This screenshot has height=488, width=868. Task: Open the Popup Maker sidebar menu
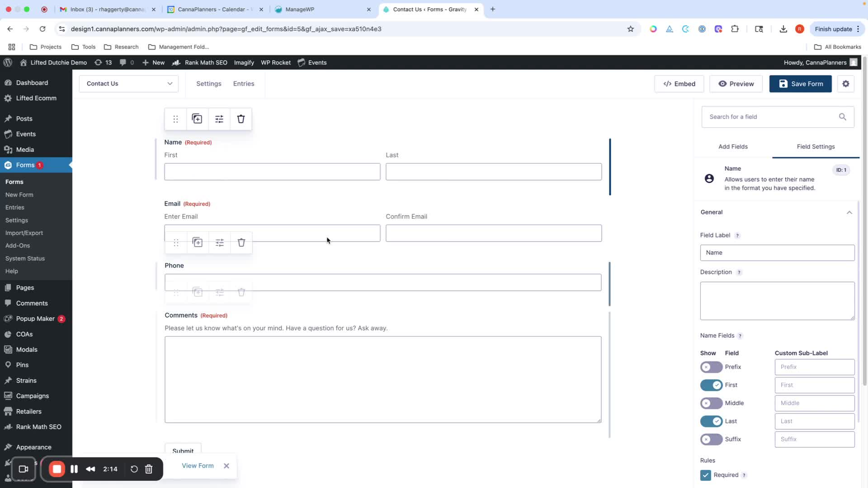[35, 319]
